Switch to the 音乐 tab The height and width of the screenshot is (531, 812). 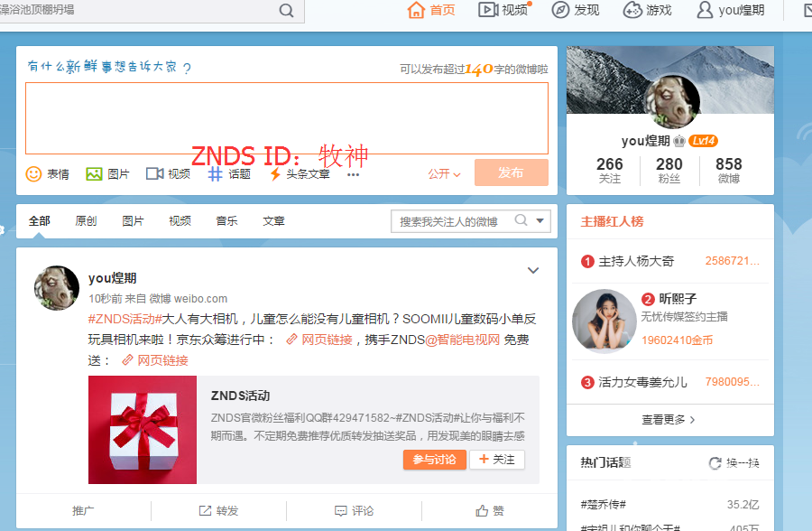(x=225, y=219)
